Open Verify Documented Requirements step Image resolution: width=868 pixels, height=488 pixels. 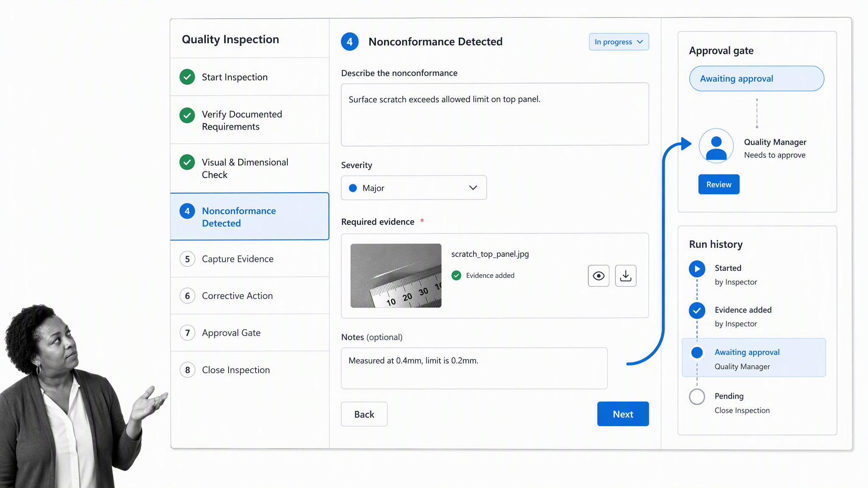tap(250, 120)
